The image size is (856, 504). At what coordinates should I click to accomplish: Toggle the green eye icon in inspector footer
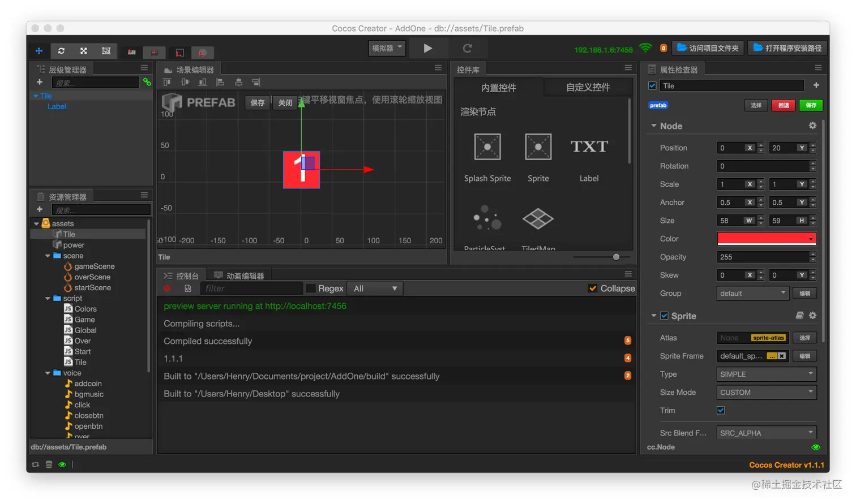pos(816,447)
